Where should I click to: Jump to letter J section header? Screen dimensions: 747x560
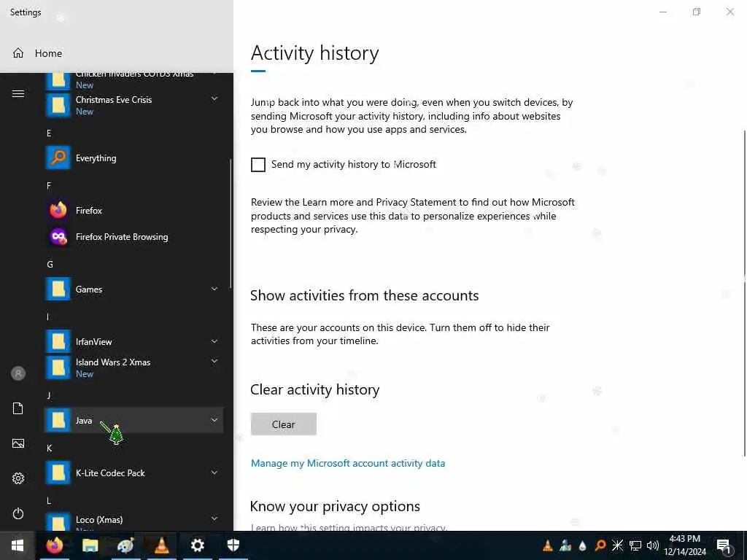[x=48, y=395]
